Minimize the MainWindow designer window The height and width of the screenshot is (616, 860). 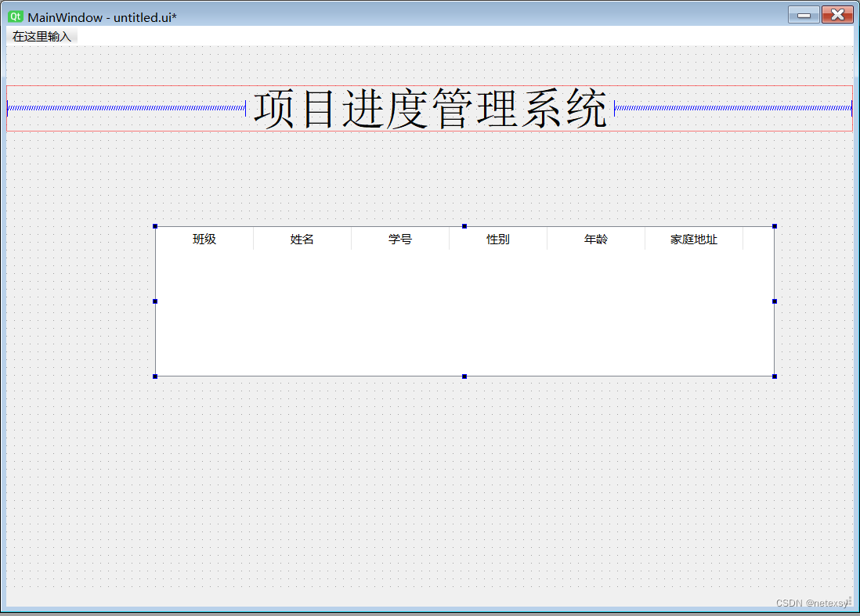coord(803,13)
